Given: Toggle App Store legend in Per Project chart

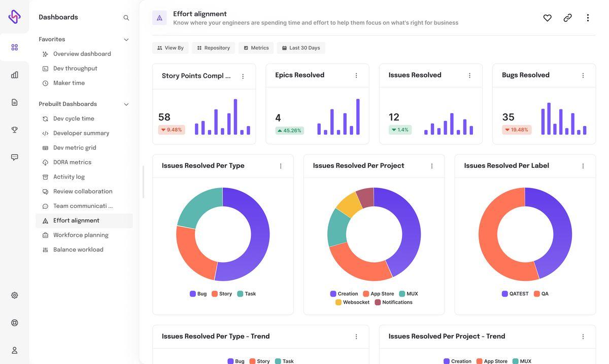Looking at the screenshot, I should [x=379, y=294].
